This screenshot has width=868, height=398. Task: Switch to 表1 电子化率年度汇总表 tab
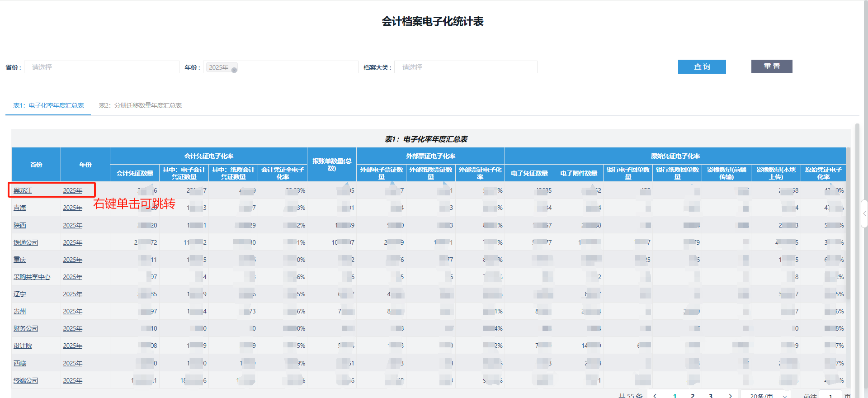click(48, 105)
